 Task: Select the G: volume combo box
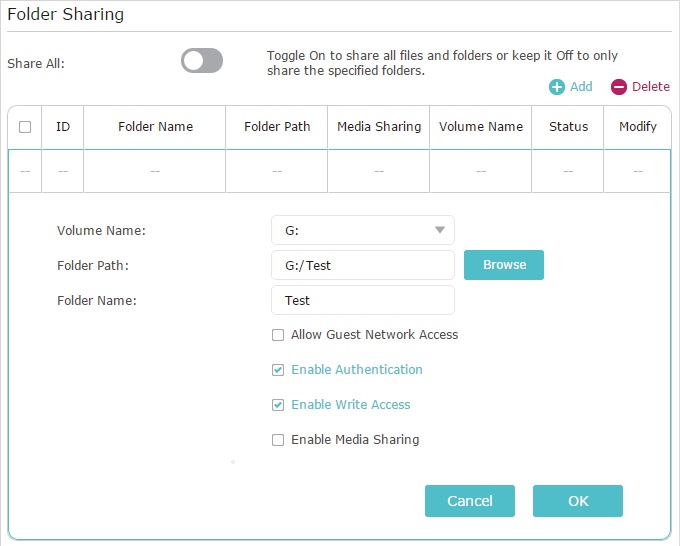(363, 230)
